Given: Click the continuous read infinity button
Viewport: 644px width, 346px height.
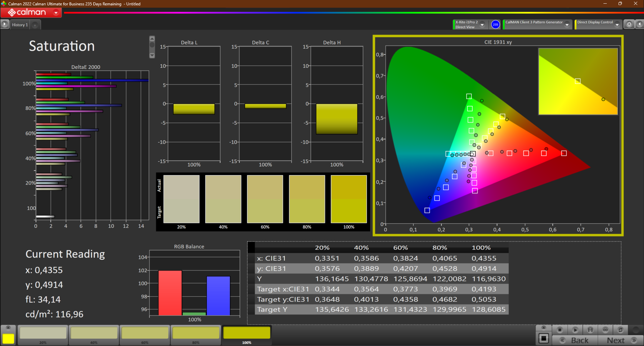Looking at the screenshot, I should (x=605, y=330).
